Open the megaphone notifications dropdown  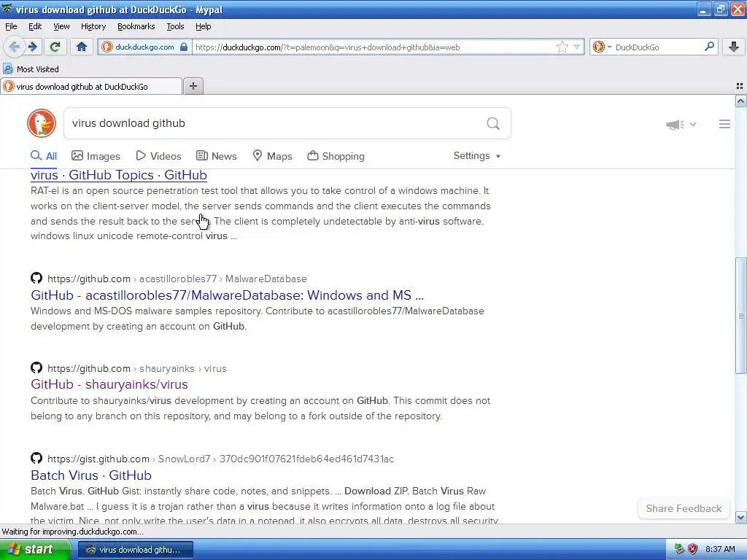point(681,124)
